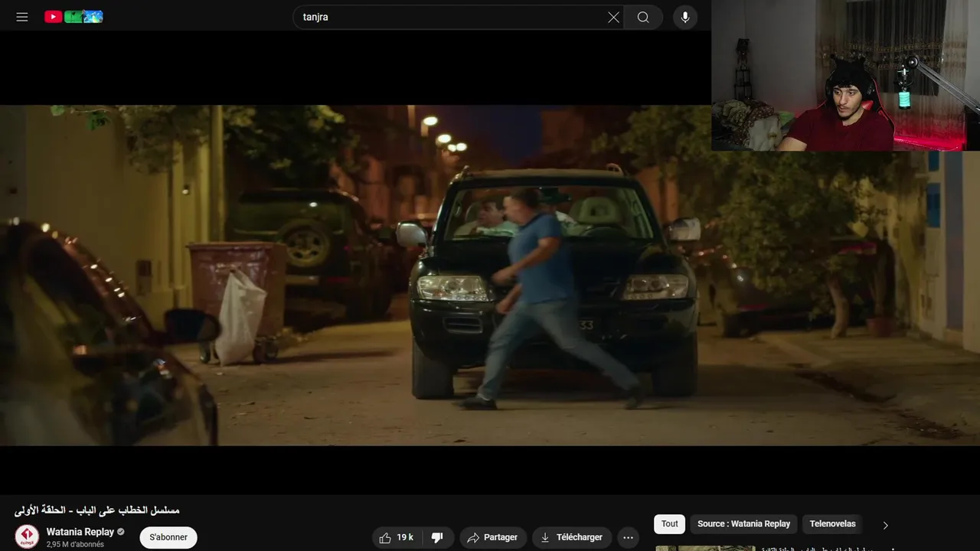Download the video with Télécharger

point(572,537)
